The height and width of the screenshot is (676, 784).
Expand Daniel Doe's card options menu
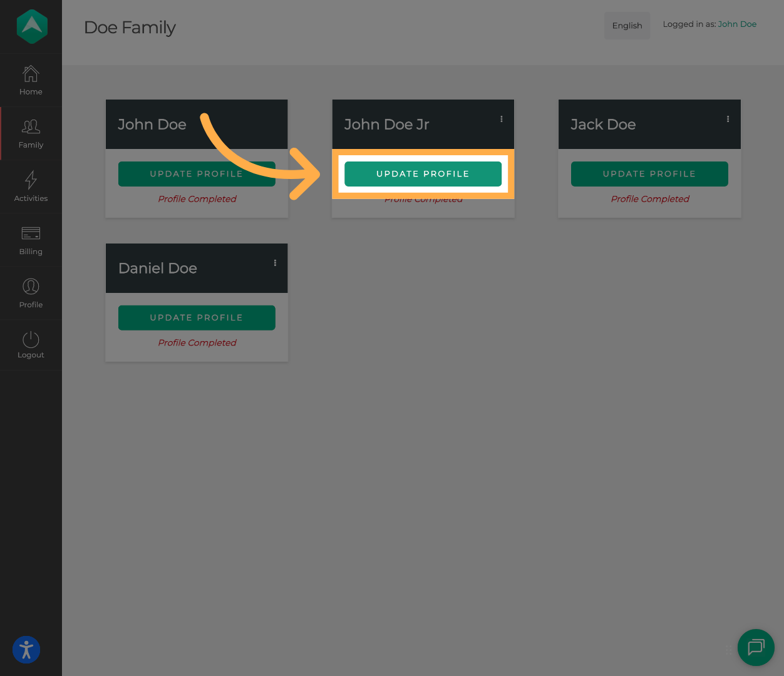[274, 262]
